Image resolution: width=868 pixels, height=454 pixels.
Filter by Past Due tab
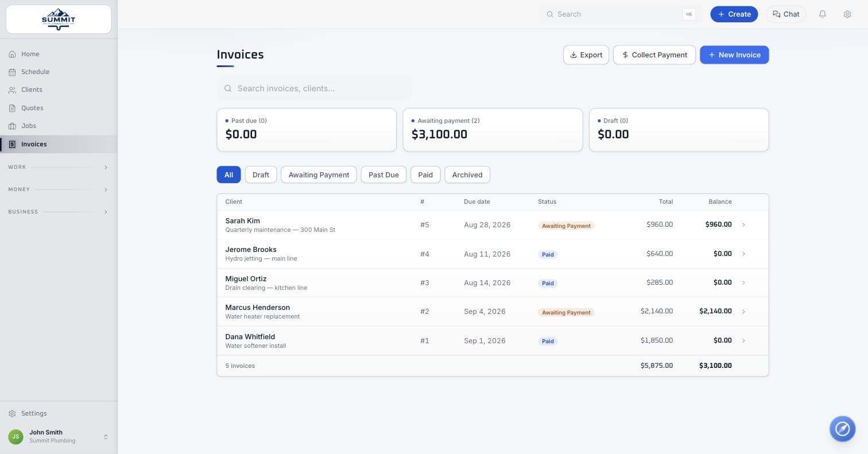pyautogui.click(x=383, y=175)
